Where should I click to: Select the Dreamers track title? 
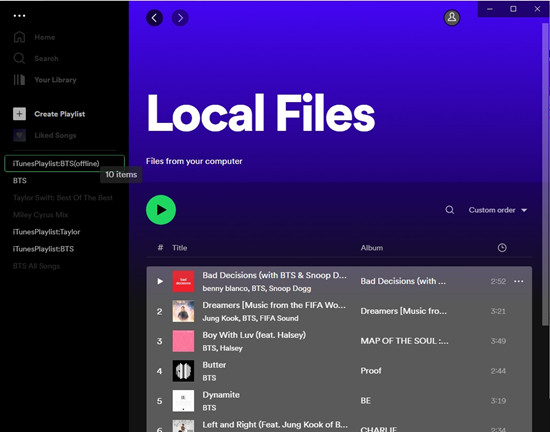[274, 305]
